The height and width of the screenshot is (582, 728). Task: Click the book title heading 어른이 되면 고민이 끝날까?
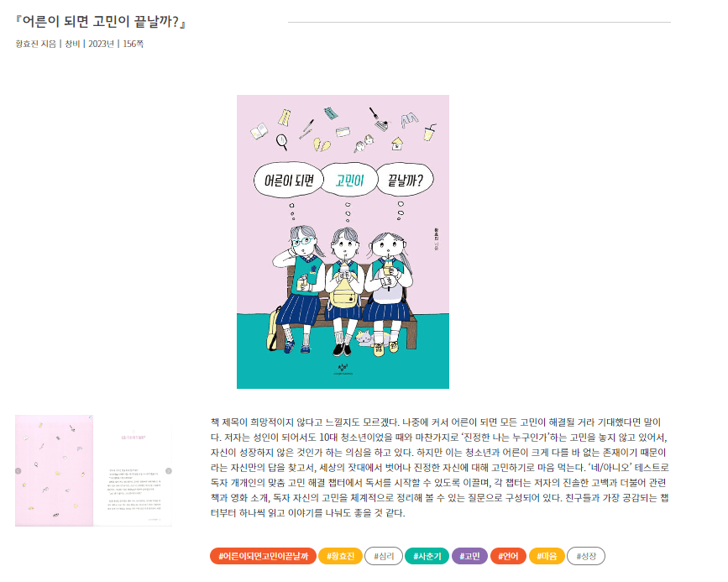(101, 22)
